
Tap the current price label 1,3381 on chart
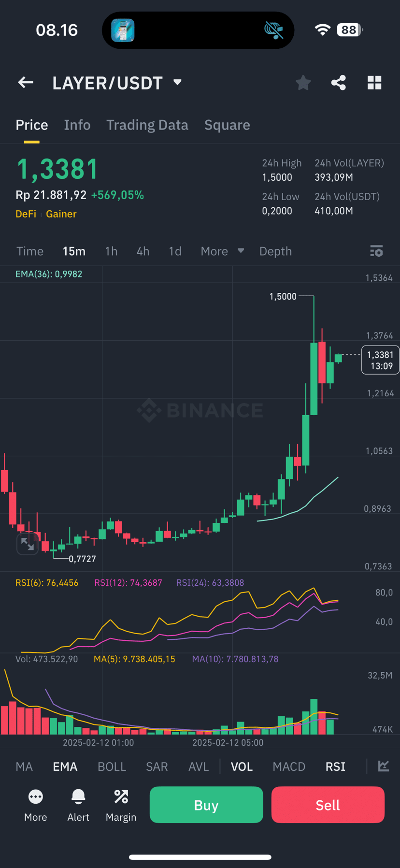pyautogui.click(x=381, y=360)
